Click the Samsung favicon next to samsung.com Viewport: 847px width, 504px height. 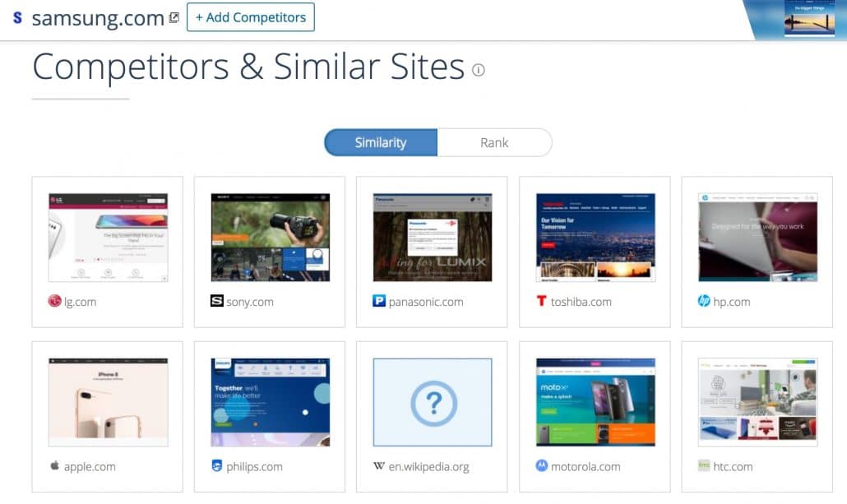click(x=18, y=18)
